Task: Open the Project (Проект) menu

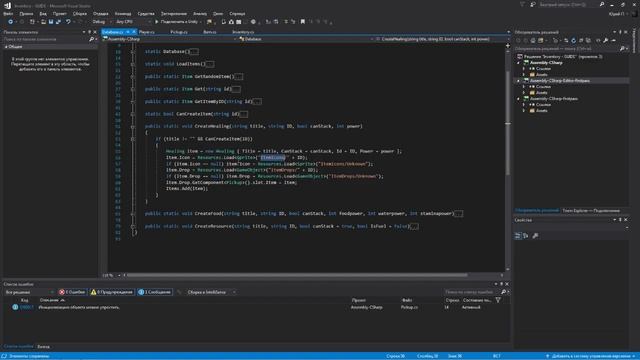Action: coord(60,13)
